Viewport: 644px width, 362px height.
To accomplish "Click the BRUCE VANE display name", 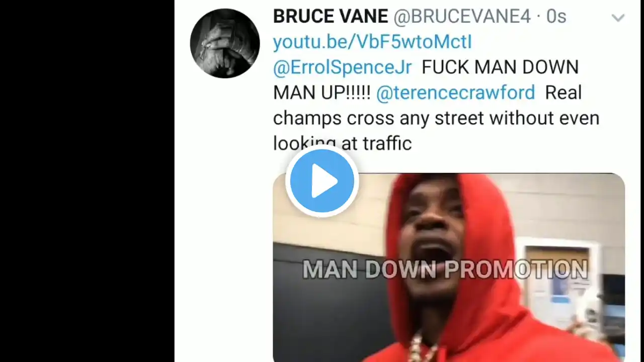I will 331,17.
